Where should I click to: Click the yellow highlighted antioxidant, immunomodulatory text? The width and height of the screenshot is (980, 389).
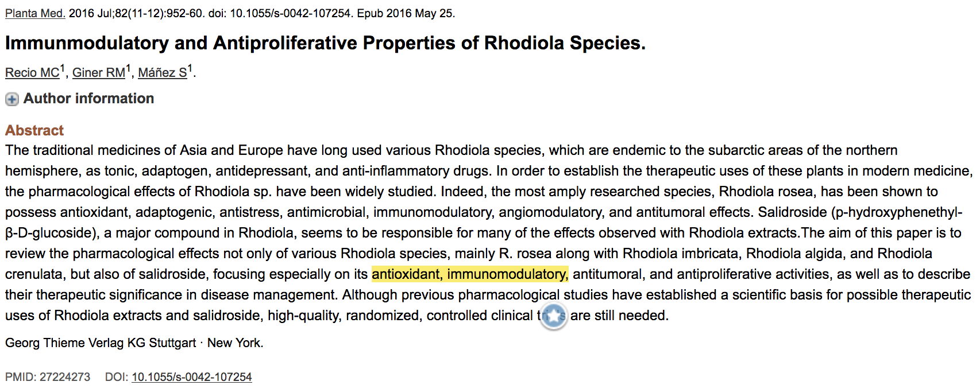(x=470, y=274)
